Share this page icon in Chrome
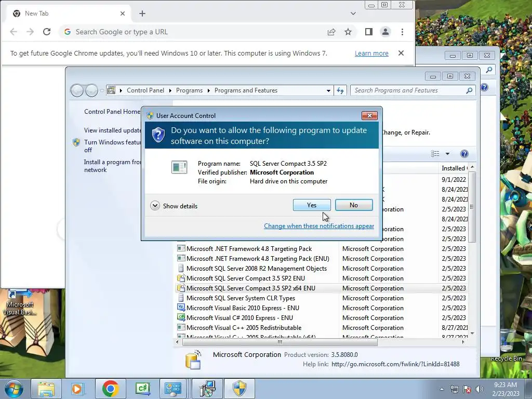Image resolution: width=532 pixels, height=399 pixels. click(331, 32)
